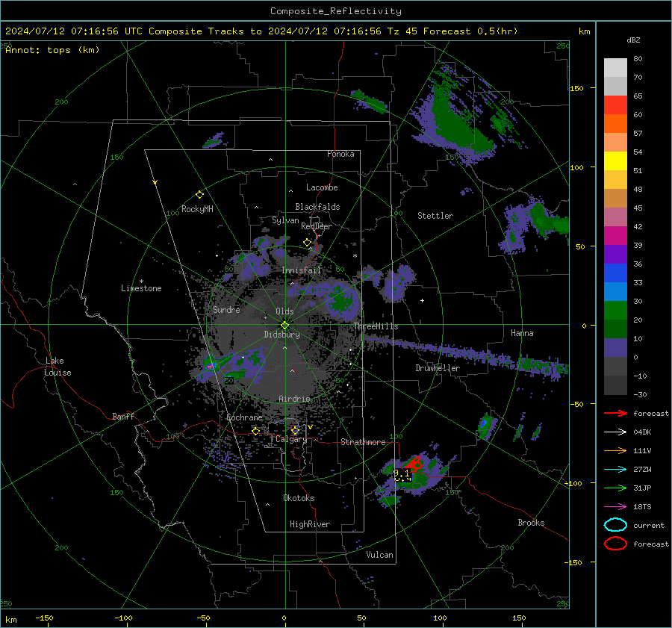
Task: Select the purple 39-36 dBZ color swatch
Action: pos(615,255)
